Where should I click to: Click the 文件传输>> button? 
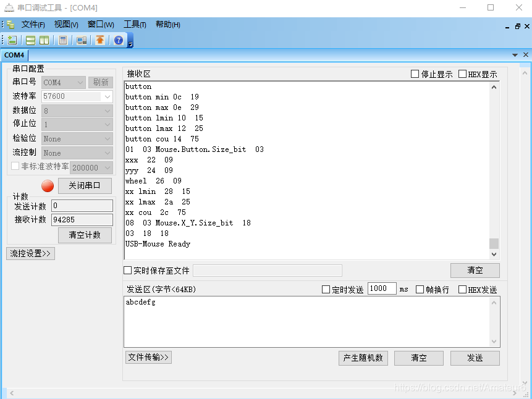(149, 357)
